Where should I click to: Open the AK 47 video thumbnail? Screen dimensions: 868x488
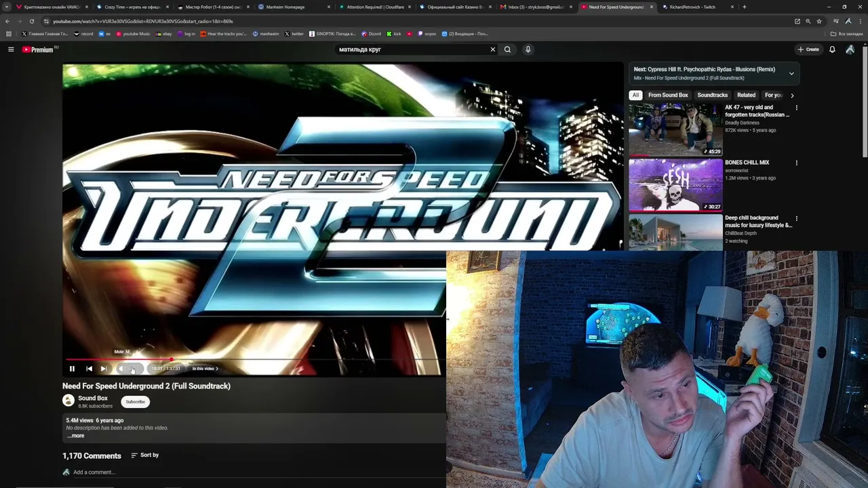point(675,129)
